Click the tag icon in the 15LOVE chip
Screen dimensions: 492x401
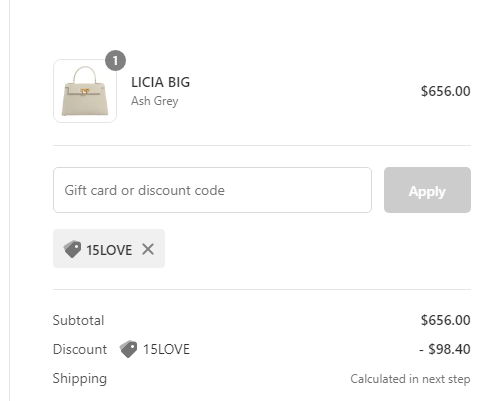(72, 249)
